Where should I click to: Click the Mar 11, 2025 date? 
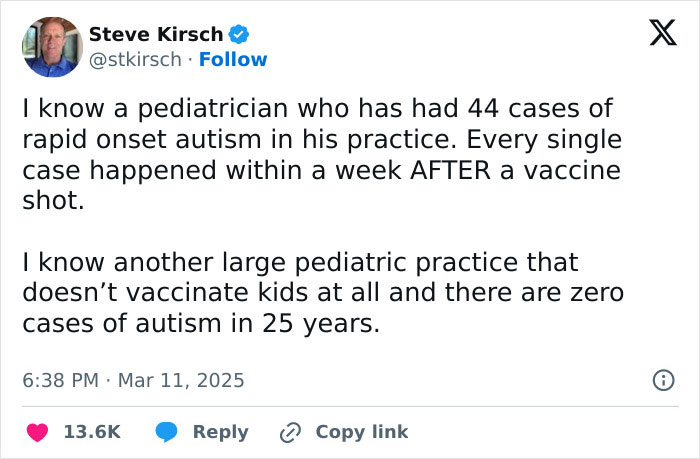(181, 380)
